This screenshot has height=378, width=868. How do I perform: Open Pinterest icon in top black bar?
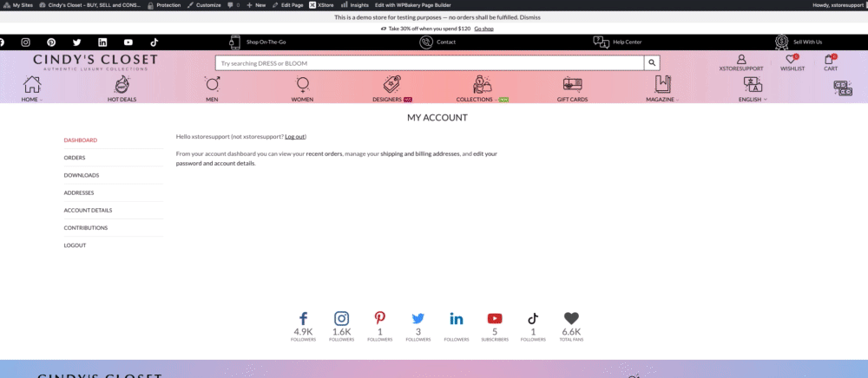[x=51, y=42]
